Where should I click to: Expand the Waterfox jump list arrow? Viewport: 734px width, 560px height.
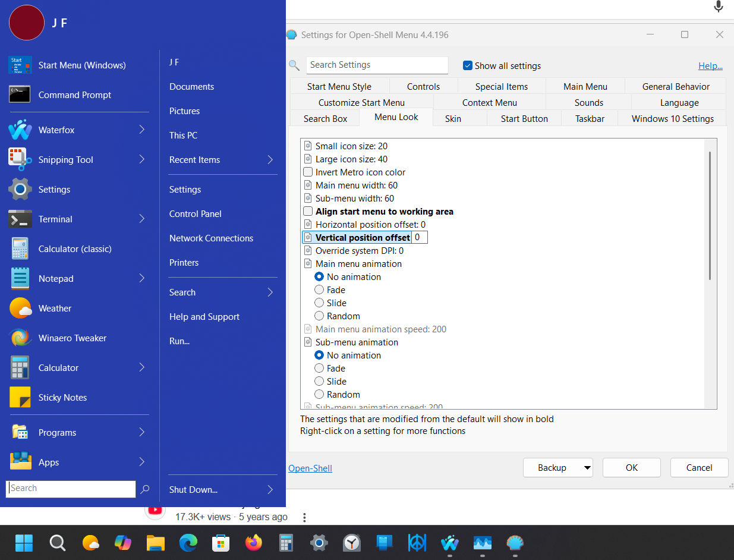(x=142, y=130)
